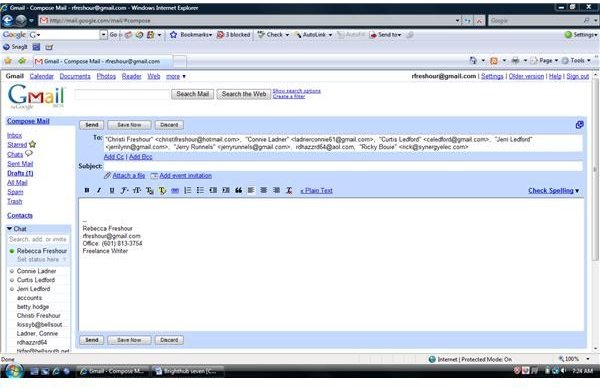Pop out compose into new window
The image size is (600, 388).
[579, 125]
